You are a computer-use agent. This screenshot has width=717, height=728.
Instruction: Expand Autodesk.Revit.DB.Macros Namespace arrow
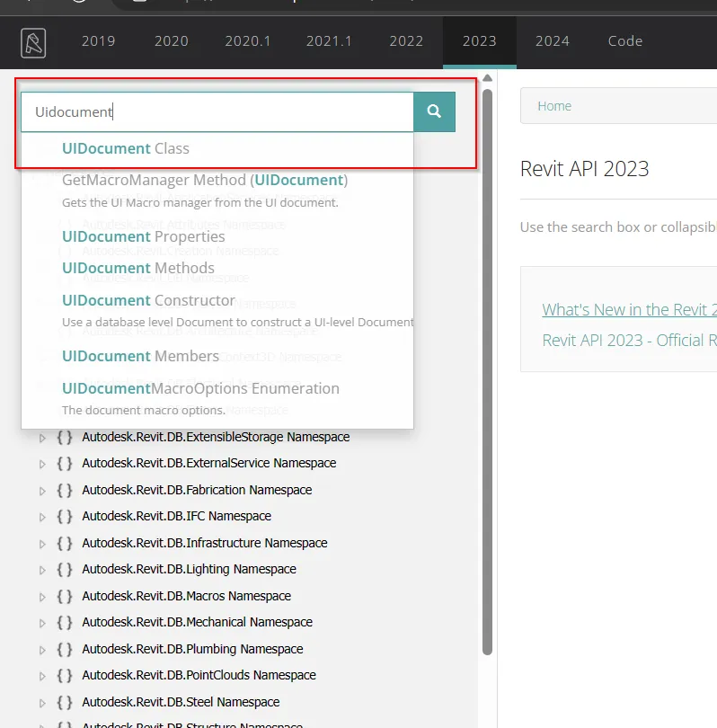tap(42, 597)
